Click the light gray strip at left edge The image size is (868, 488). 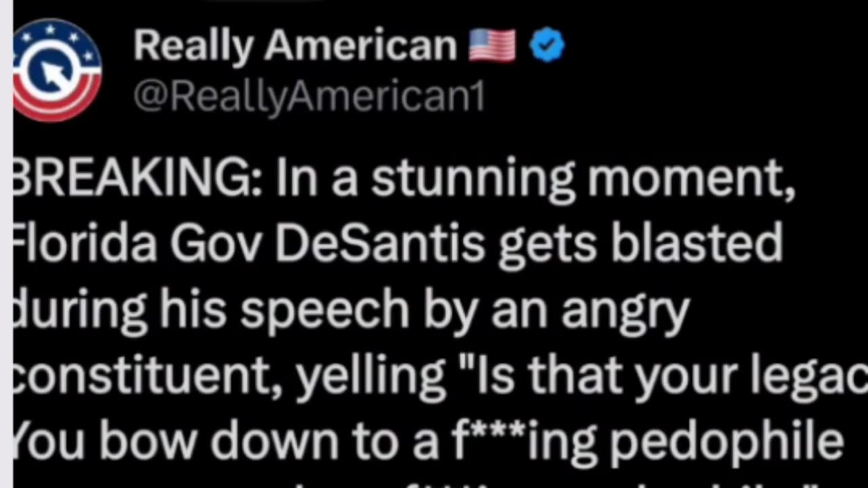point(6,244)
